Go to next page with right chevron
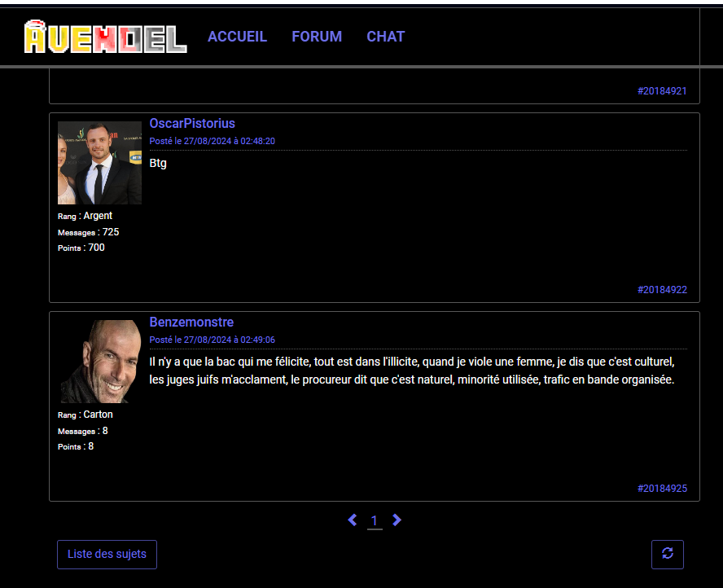723x588 pixels. pos(397,520)
